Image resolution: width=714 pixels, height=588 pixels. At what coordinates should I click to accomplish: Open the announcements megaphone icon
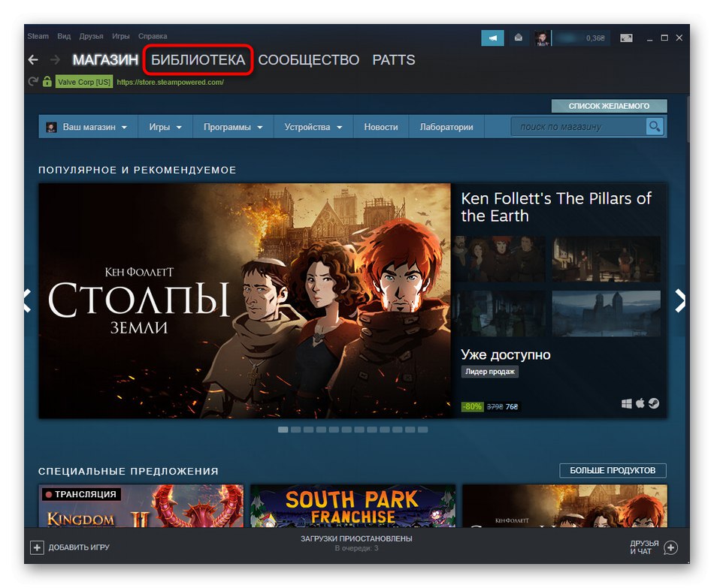tap(492, 38)
